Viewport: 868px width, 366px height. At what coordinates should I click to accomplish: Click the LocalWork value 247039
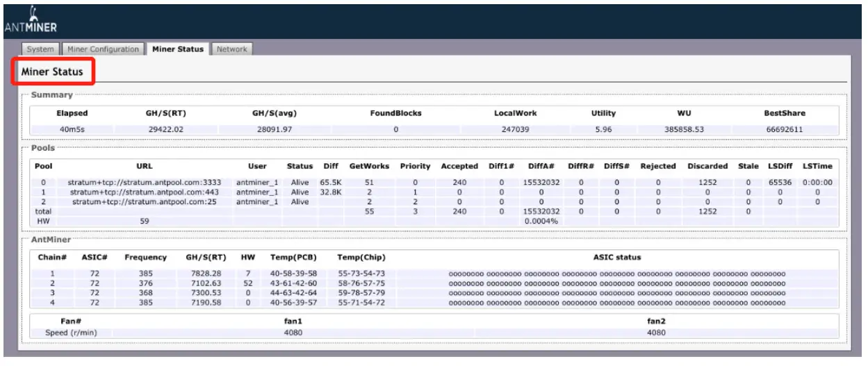coord(515,129)
